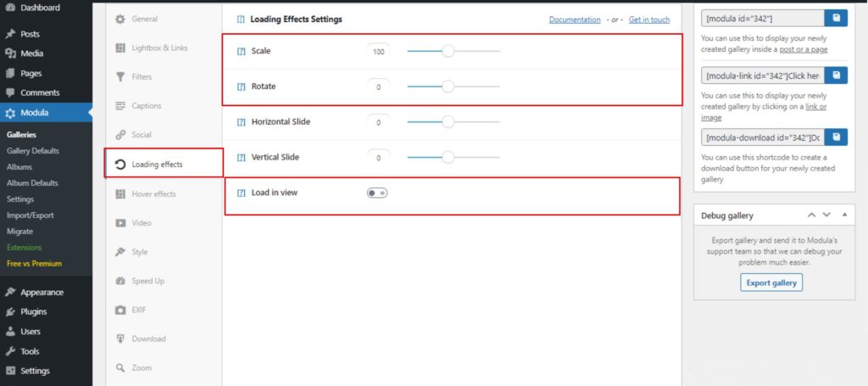Click the Rotate value input field
868x386 pixels.
tap(379, 87)
